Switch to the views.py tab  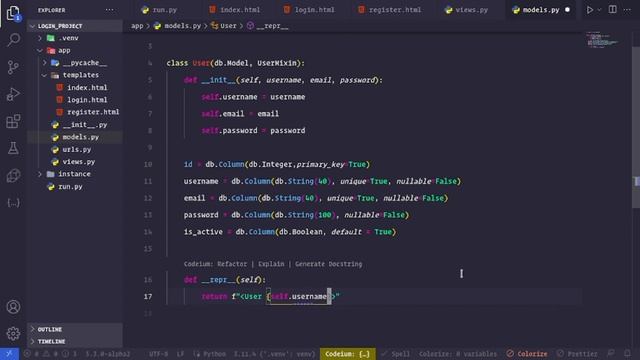click(467, 10)
